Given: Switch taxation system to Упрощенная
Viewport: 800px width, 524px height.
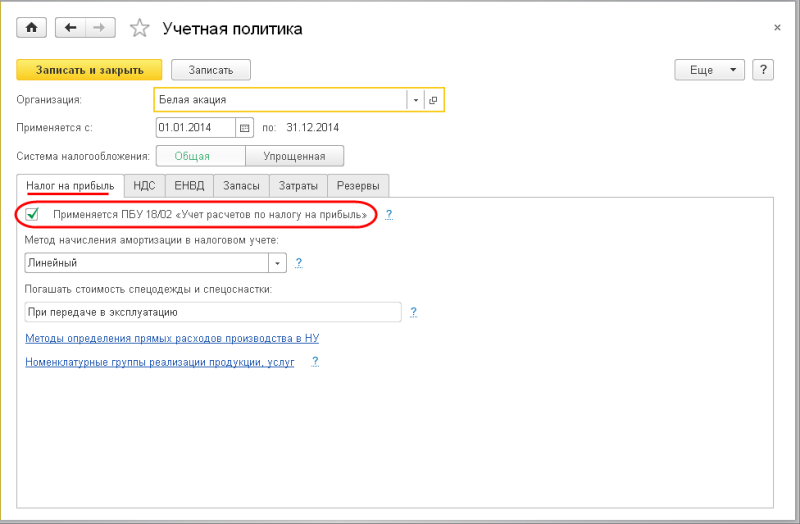Looking at the screenshot, I should 294,156.
